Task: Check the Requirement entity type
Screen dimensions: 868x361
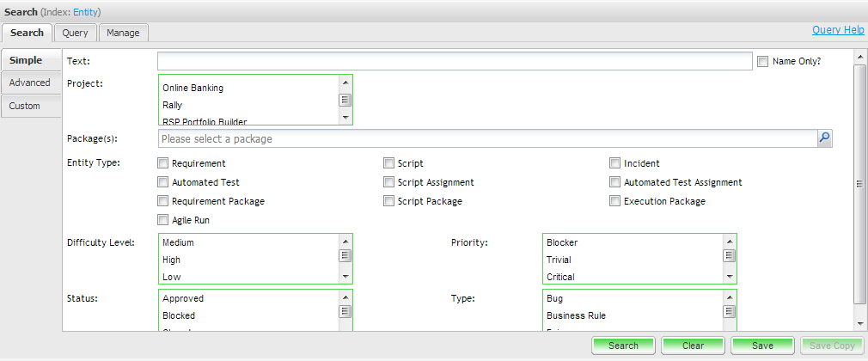Action: click(163, 163)
